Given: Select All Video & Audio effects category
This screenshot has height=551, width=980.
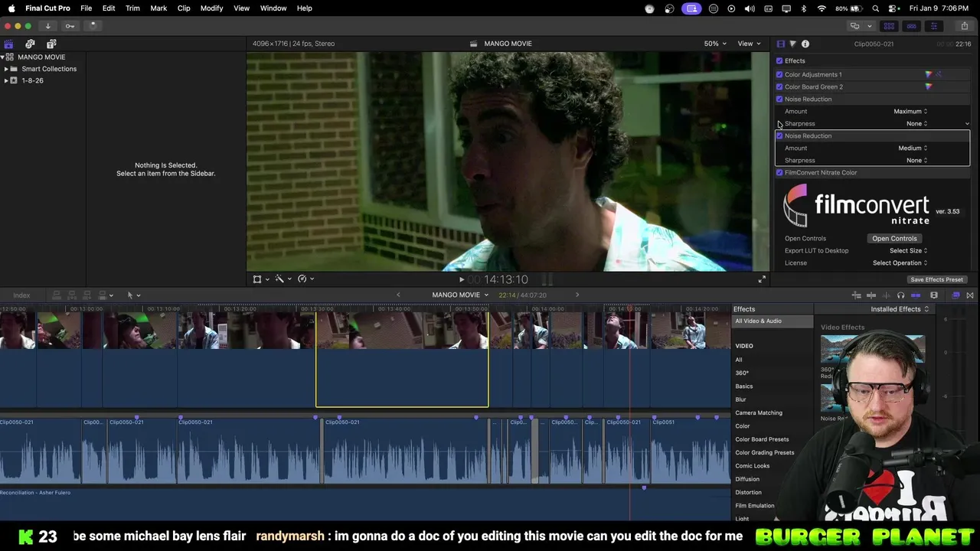Looking at the screenshot, I should click(773, 321).
